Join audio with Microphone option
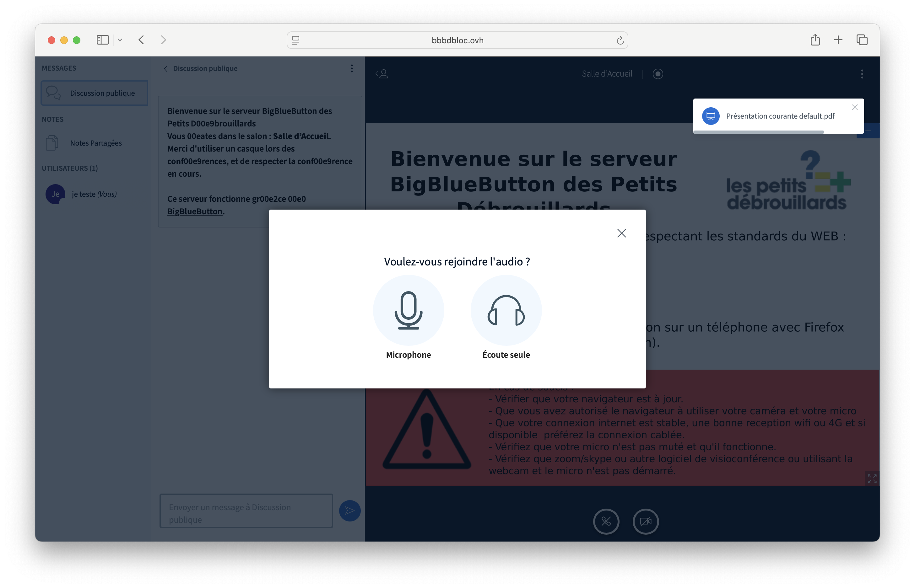The image size is (915, 588). 408,310
